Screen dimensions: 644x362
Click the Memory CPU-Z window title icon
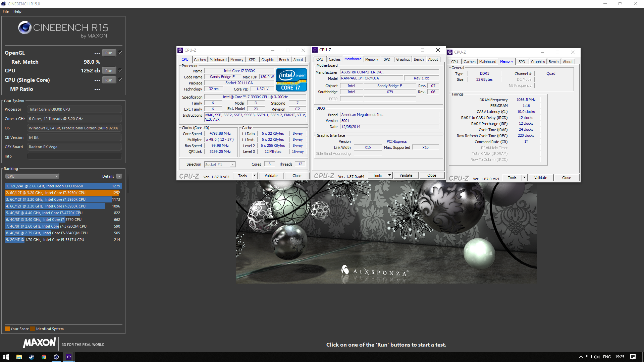click(x=450, y=52)
